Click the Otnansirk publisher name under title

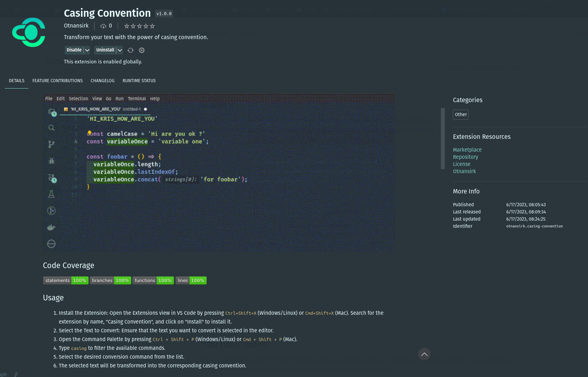76,26
